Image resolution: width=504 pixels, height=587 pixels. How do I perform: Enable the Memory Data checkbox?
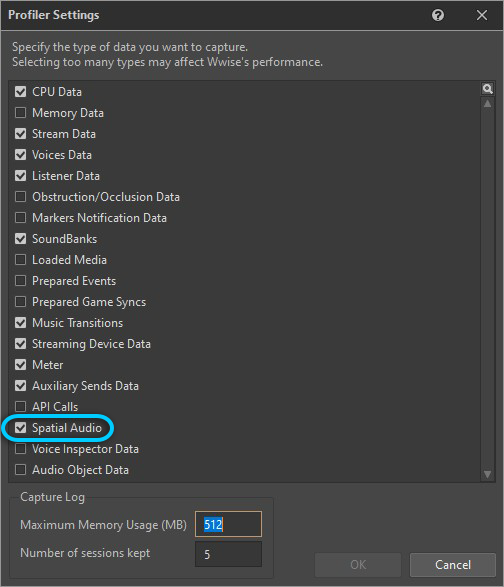(21, 113)
